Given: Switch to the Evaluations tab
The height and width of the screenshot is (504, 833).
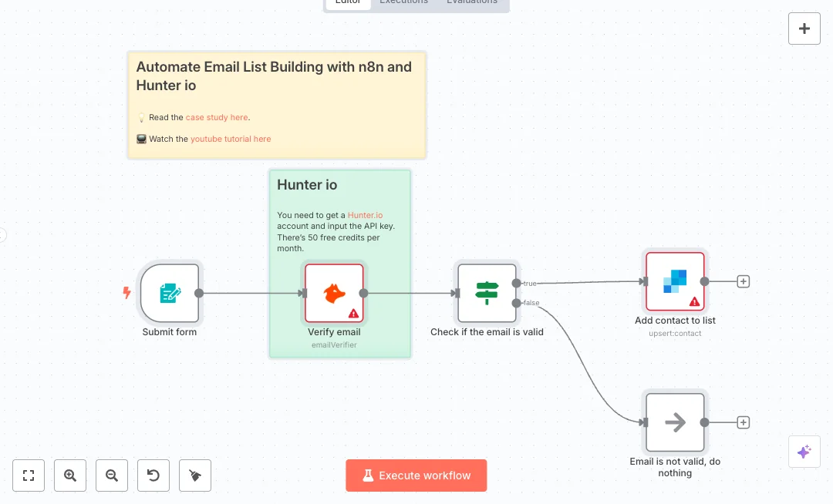Looking at the screenshot, I should click(472, 2).
